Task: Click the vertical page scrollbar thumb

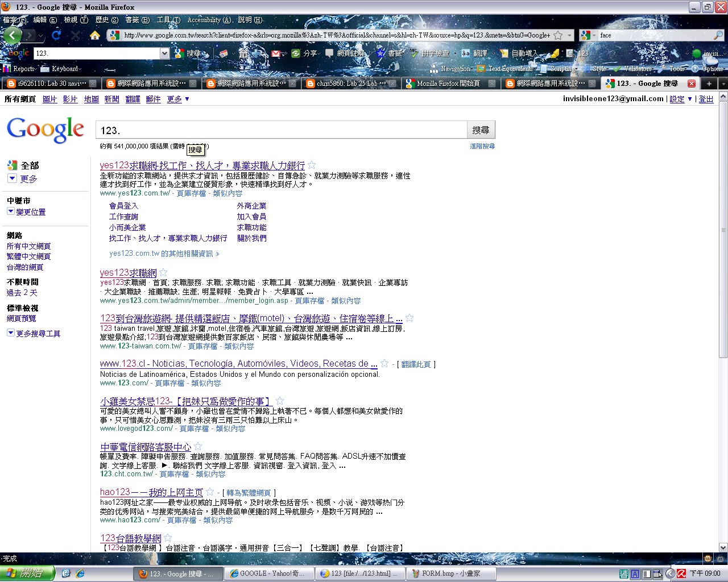Action: pos(723,230)
